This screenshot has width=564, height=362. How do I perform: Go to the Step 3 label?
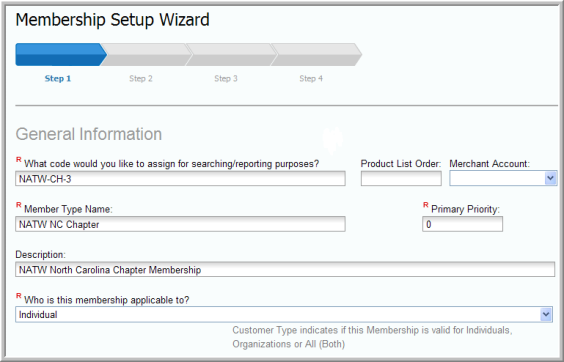click(226, 78)
